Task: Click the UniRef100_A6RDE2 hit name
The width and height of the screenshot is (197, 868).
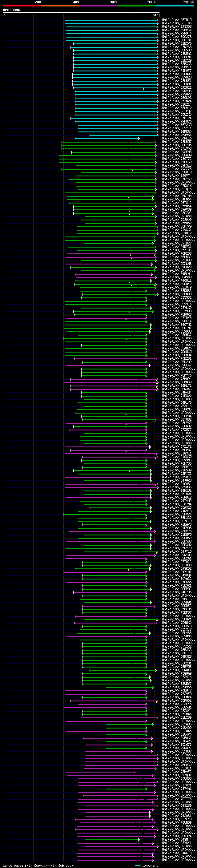Action: [x=177, y=498]
